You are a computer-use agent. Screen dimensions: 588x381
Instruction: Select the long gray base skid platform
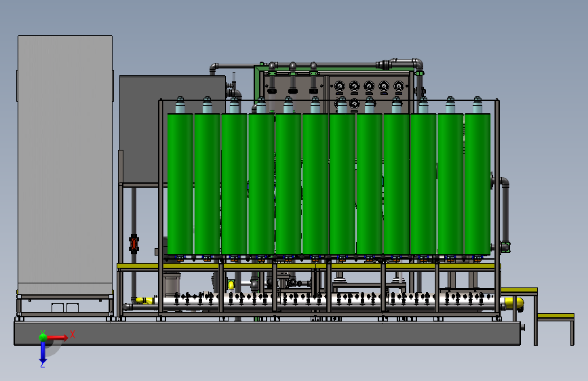tap(267, 333)
